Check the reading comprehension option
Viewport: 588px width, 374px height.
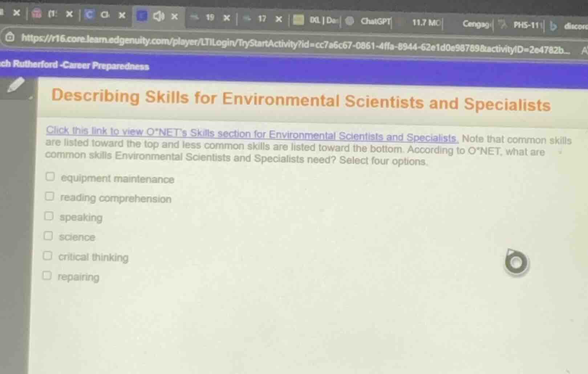pyautogui.click(x=49, y=196)
